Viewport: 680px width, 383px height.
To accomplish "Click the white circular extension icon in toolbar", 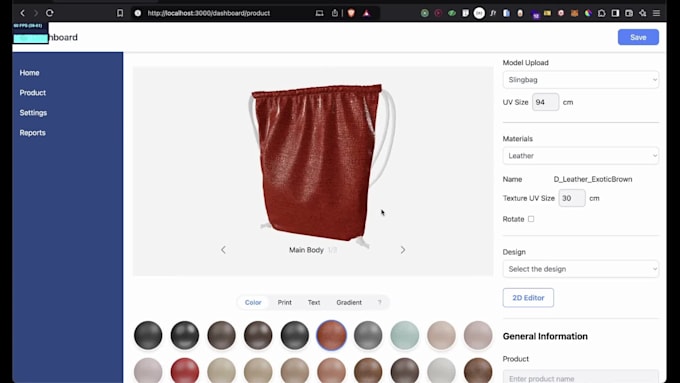I will [x=479, y=13].
